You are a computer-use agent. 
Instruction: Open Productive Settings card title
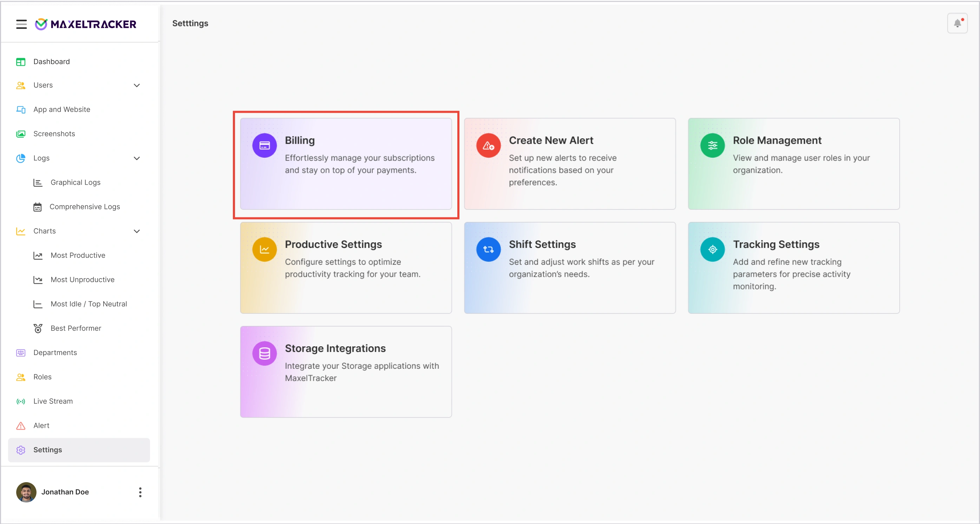[333, 244]
